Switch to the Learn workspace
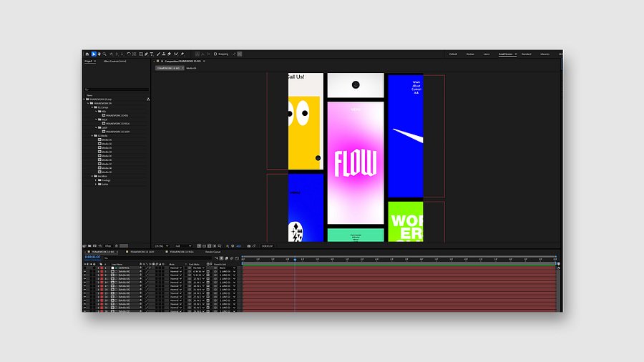The image size is (644, 362). click(487, 54)
